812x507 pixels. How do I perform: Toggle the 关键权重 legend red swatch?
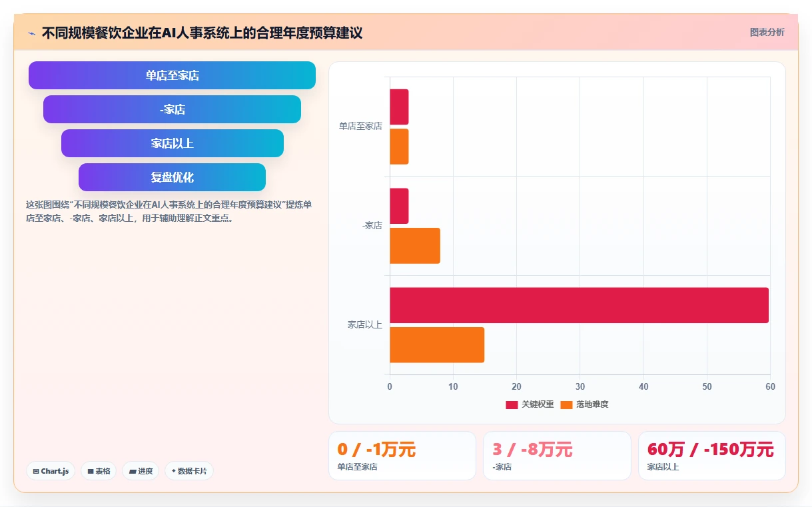point(512,404)
